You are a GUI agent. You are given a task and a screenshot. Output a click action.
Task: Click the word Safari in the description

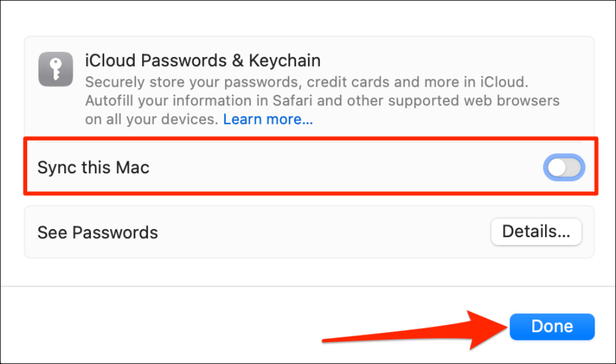tap(293, 100)
